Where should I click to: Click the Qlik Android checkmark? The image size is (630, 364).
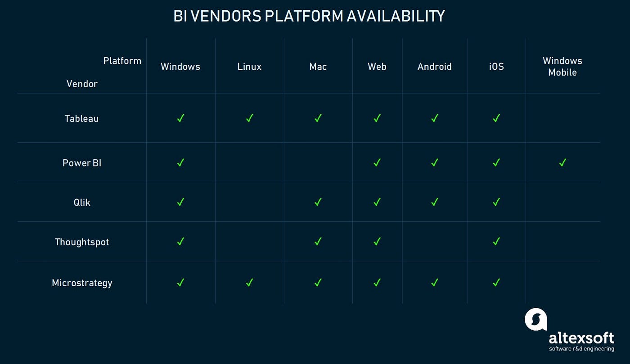pos(434,202)
